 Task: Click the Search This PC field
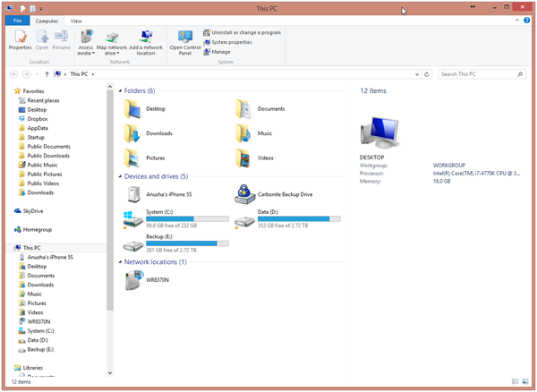[x=479, y=74]
